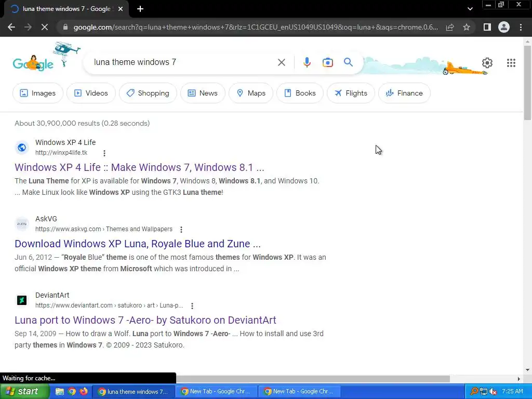Open Luna port to Windows 7 DeviantArt result
This screenshot has height=399, width=532.
(145, 320)
